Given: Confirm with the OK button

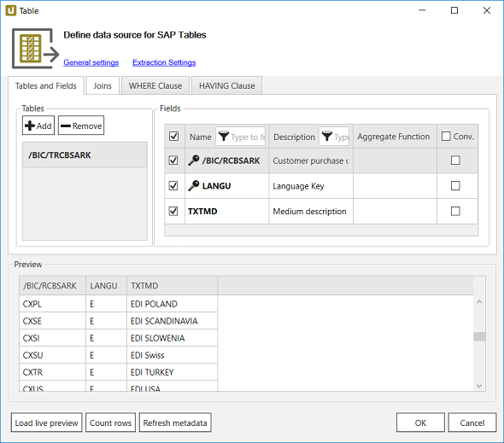Looking at the screenshot, I should (420, 423).
